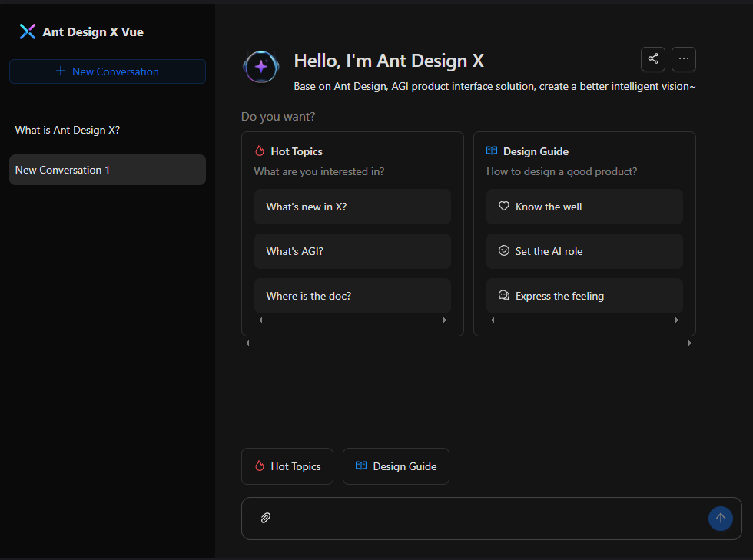This screenshot has height=560, width=753.
Task: Click the paperclip attachment icon
Action: click(x=266, y=518)
